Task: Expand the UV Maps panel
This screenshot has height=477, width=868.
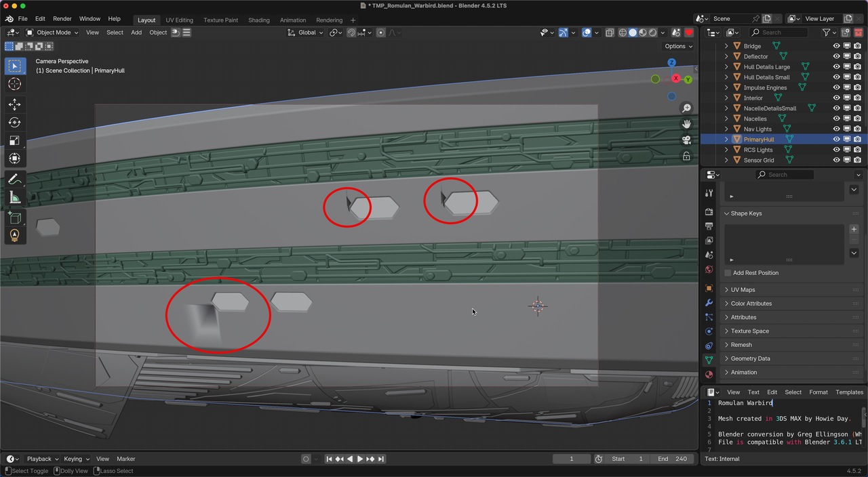Action: [x=743, y=290]
